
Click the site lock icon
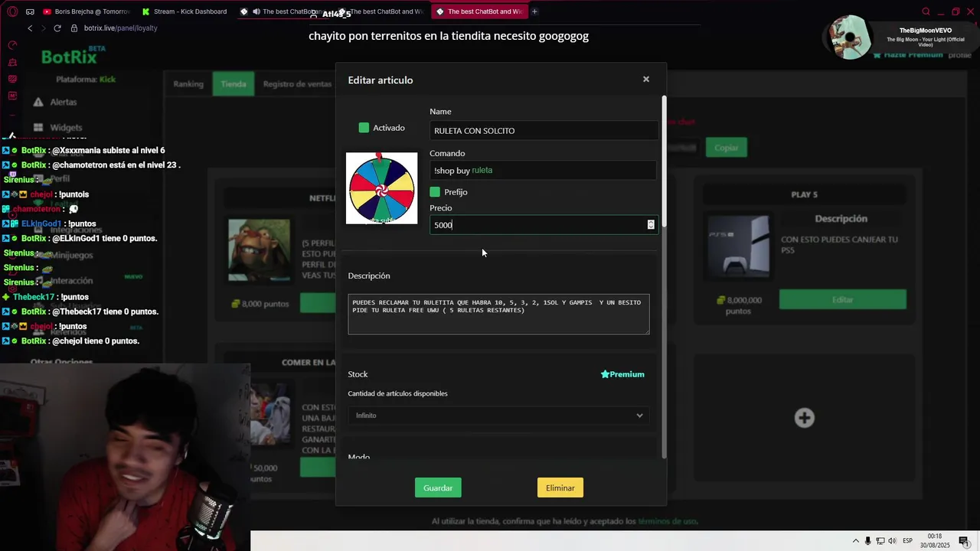point(74,28)
